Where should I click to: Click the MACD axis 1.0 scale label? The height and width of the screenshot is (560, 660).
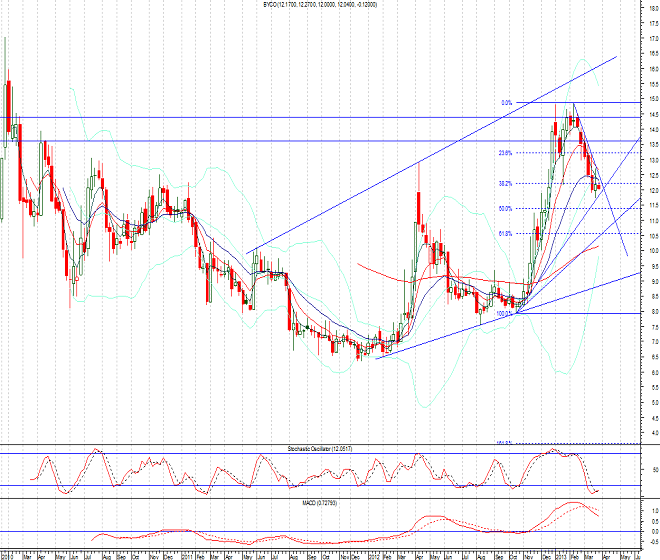(x=651, y=511)
